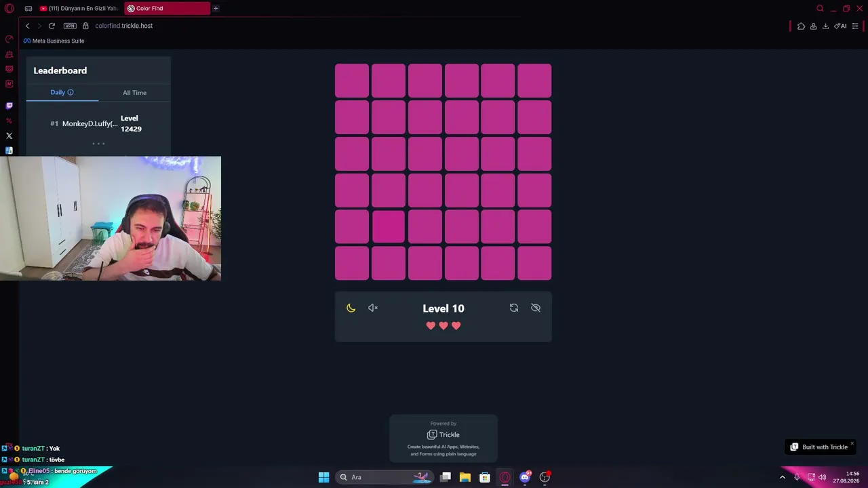Select the #1 MonkeyD.Luffy leaderboard entry
This screenshot has width=868, height=488.
98,123
